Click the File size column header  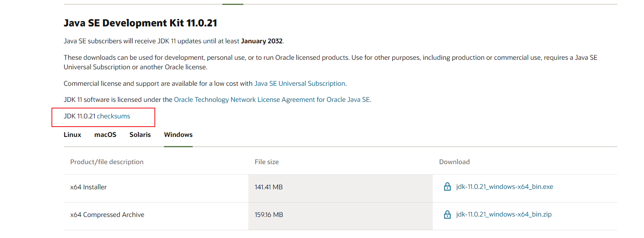click(x=267, y=162)
